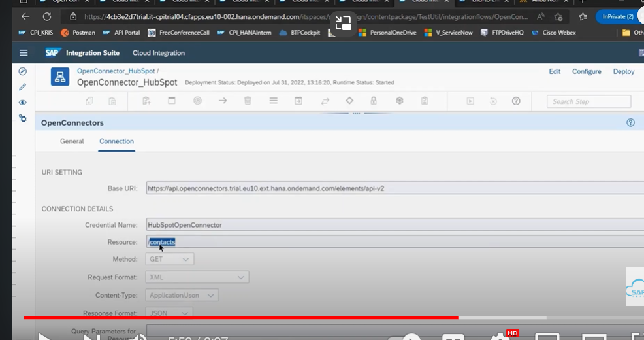Viewport: 644px width, 340px height.
Task: Click the Run Simulation play icon
Action: pyautogui.click(x=470, y=101)
